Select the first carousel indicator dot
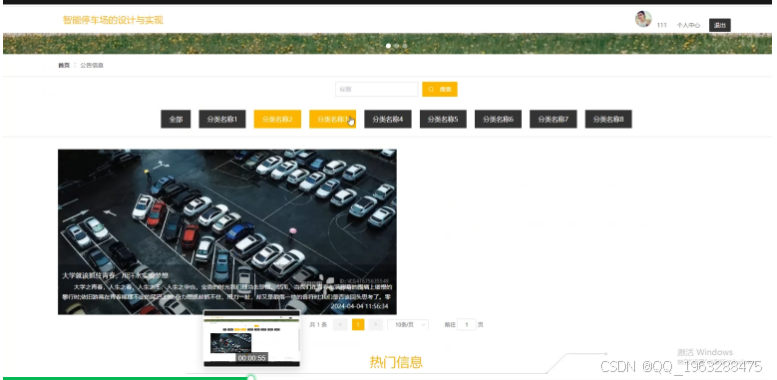This screenshot has width=777, height=380. point(388,46)
